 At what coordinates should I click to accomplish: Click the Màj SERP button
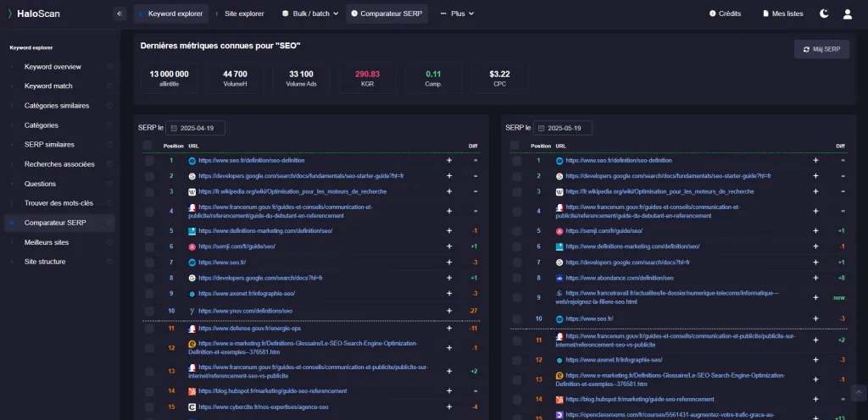pyautogui.click(x=821, y=49)
